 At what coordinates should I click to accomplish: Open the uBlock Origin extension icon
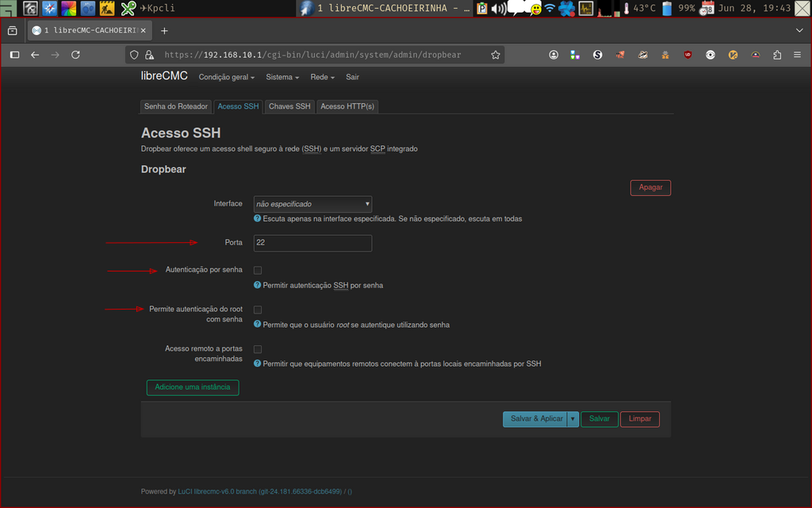pos(688,55)
